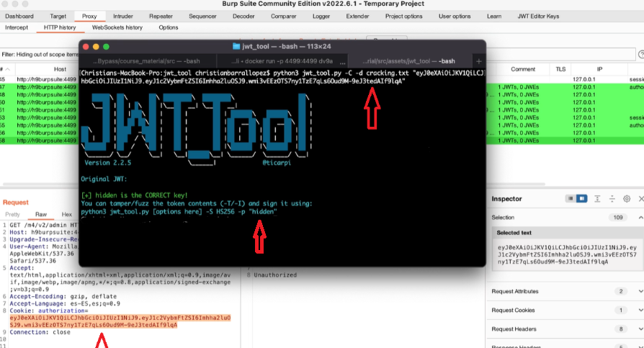Open the Repeater tab
Screen dimensions: 644x348
point(161,17)
